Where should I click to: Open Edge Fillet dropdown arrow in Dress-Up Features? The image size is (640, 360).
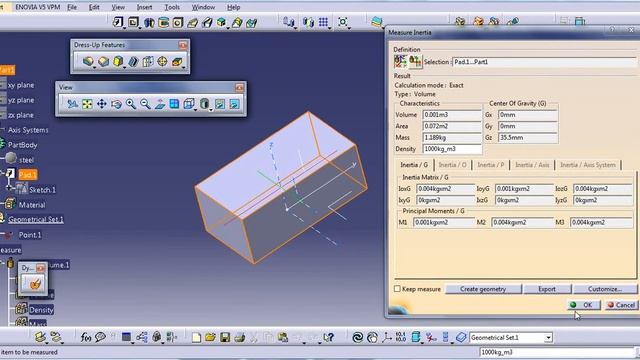click(x=94, y=67)
